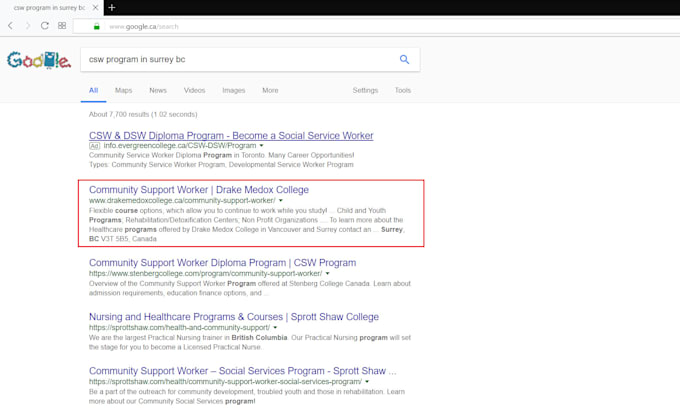Click the Google doodle logo
The height and width of the screenshot is (416, 680).
(39, 60)
